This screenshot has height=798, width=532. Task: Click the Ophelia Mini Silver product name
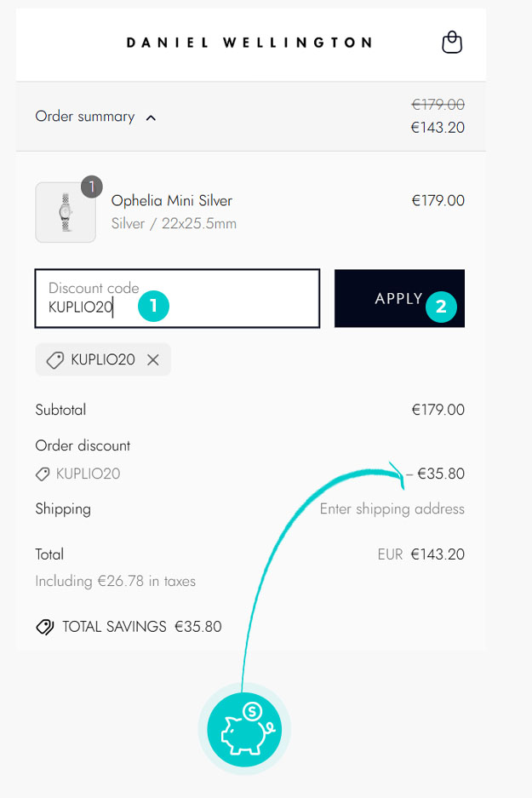pyautogui.click(x=172, y=201)
